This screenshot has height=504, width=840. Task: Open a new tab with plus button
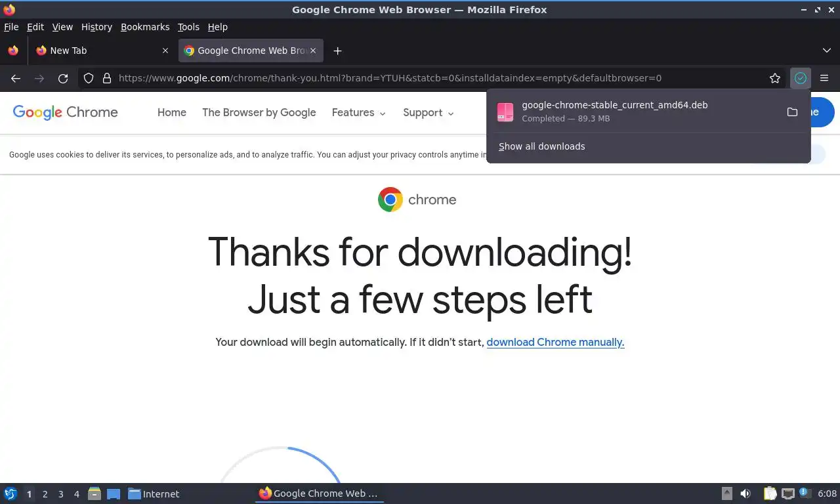[337, 51]
